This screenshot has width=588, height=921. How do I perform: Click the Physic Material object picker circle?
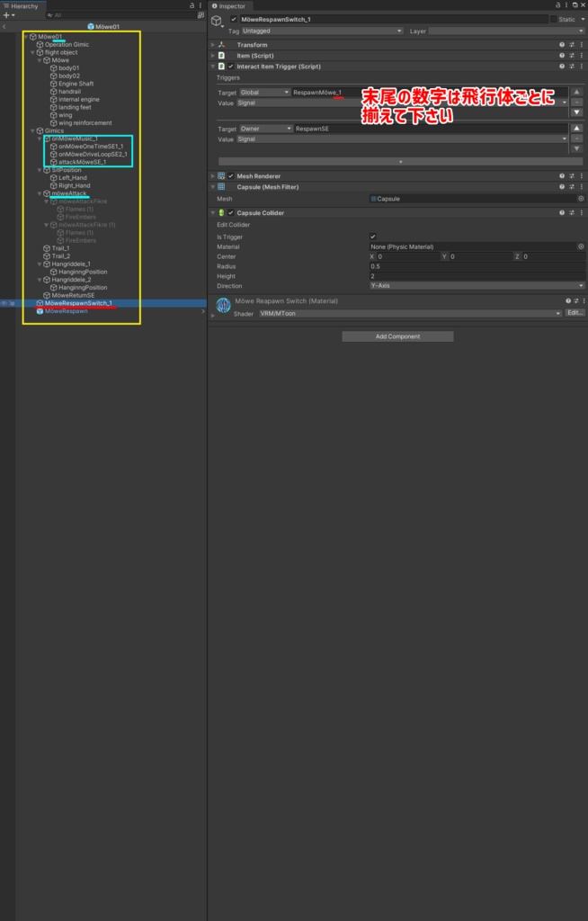point(581,246)
